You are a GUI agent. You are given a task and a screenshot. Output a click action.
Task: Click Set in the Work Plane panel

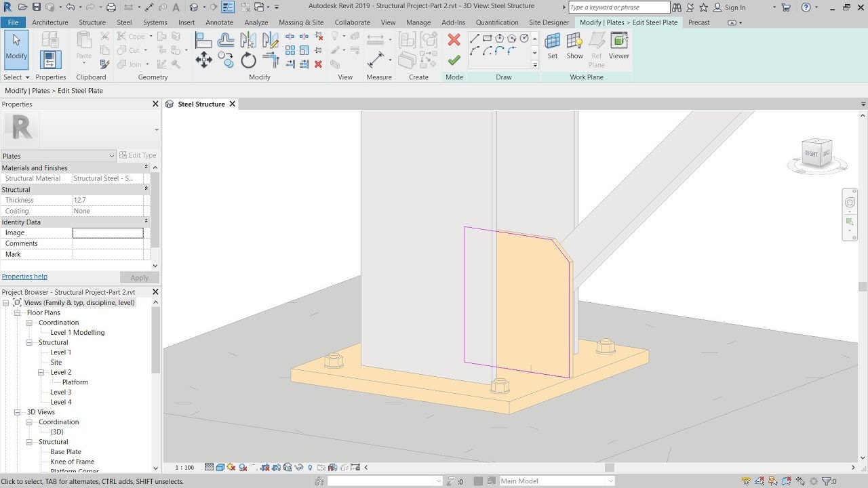(x=553, y=43)
